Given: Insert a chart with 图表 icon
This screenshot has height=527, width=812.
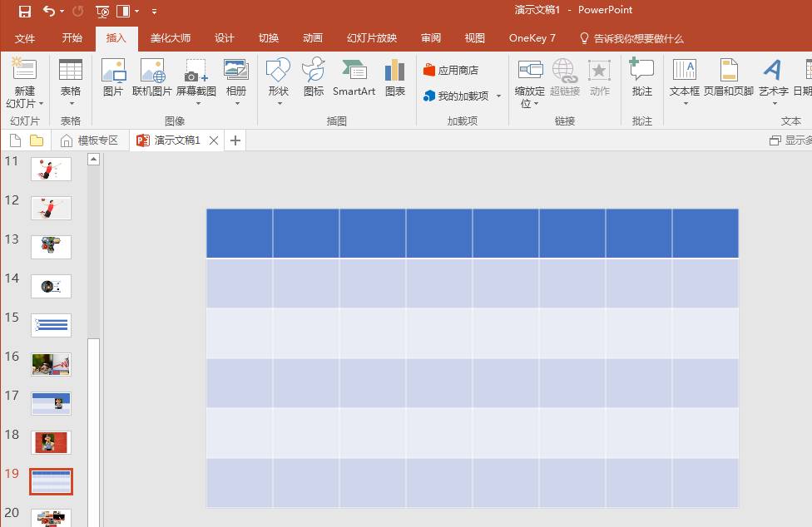Looking at the screenshot, I should pyautogui.click(x=394, y=77).
